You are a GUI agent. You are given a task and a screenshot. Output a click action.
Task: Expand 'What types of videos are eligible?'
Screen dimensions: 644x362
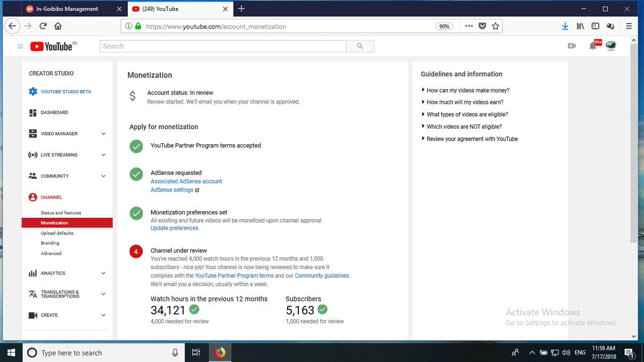pyautogui.click(x=465, y=115)
